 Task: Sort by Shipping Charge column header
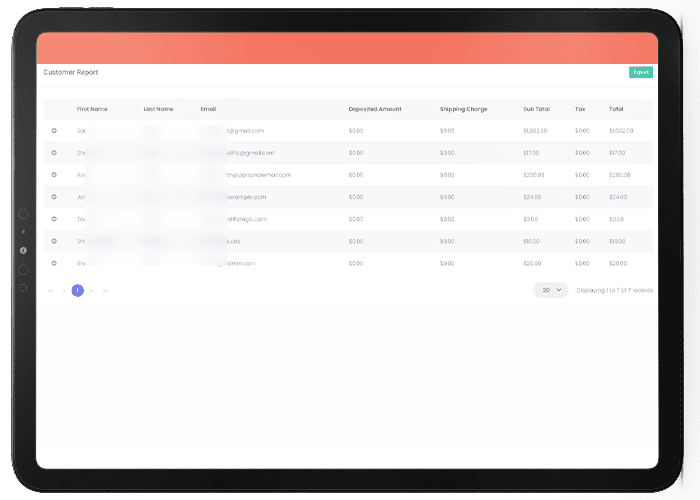pyautogui.click(x=463, y=108)
